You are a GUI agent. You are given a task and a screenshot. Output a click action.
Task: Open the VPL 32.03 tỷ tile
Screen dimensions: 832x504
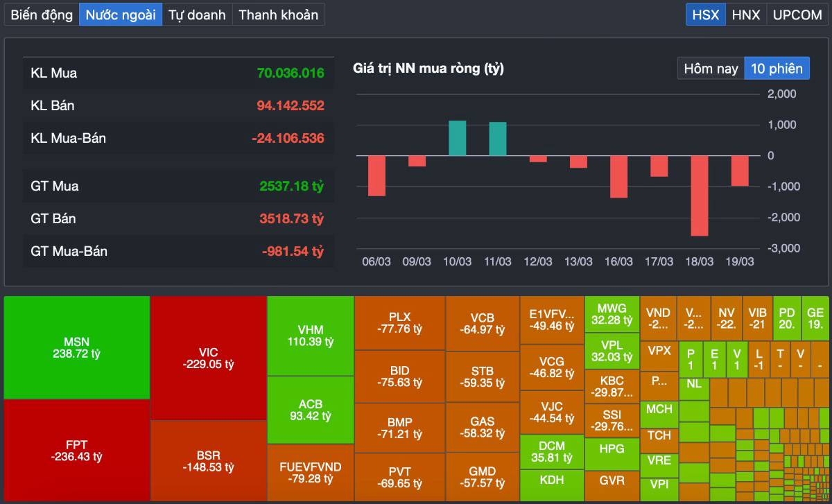point(612,351)
